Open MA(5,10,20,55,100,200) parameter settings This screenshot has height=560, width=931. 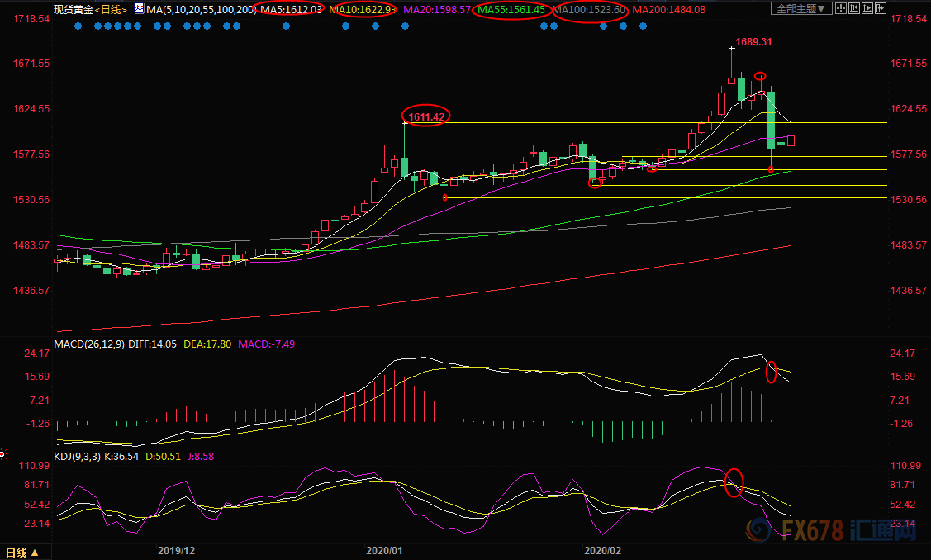202,10
